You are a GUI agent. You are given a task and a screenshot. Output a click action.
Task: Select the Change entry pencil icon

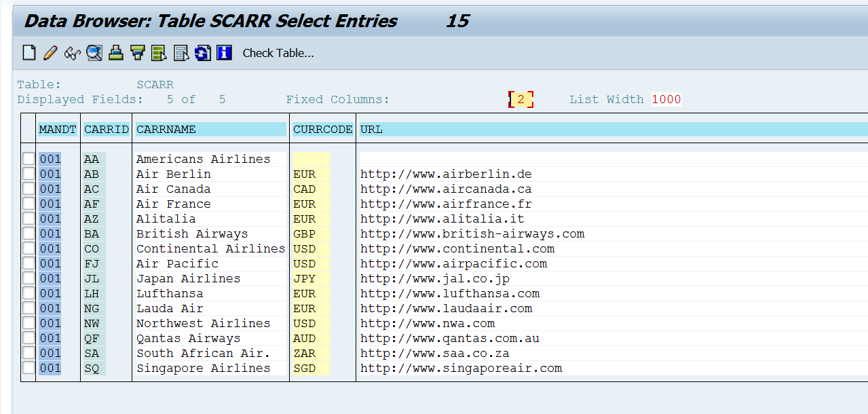50,53
